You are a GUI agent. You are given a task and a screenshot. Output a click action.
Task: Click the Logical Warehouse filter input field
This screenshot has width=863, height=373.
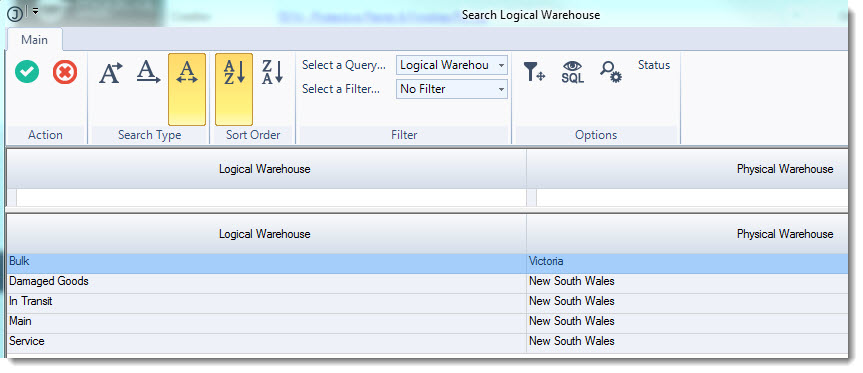click(x=271, y=198)
